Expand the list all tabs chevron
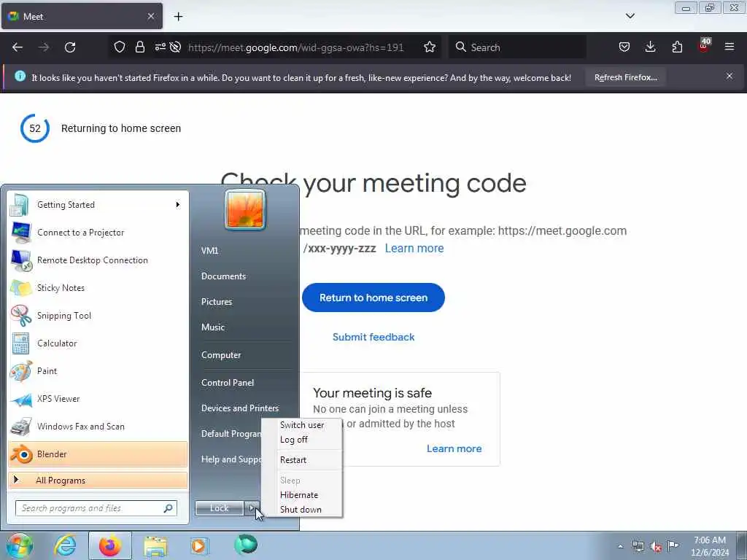 (x=630, y=16)
